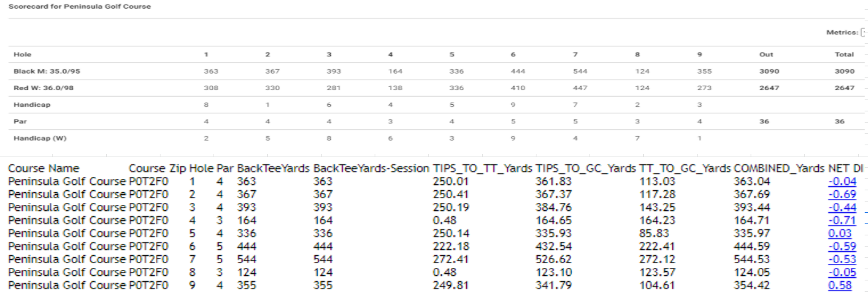Select the TIPS_TO_TT_Yards column header
The image size is (868, 305).
482,168
